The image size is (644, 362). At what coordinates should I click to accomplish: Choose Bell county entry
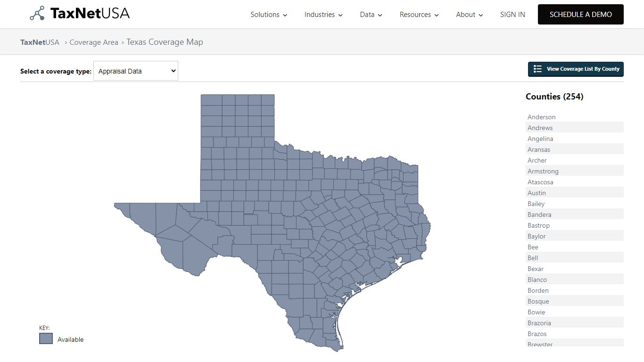575,258
